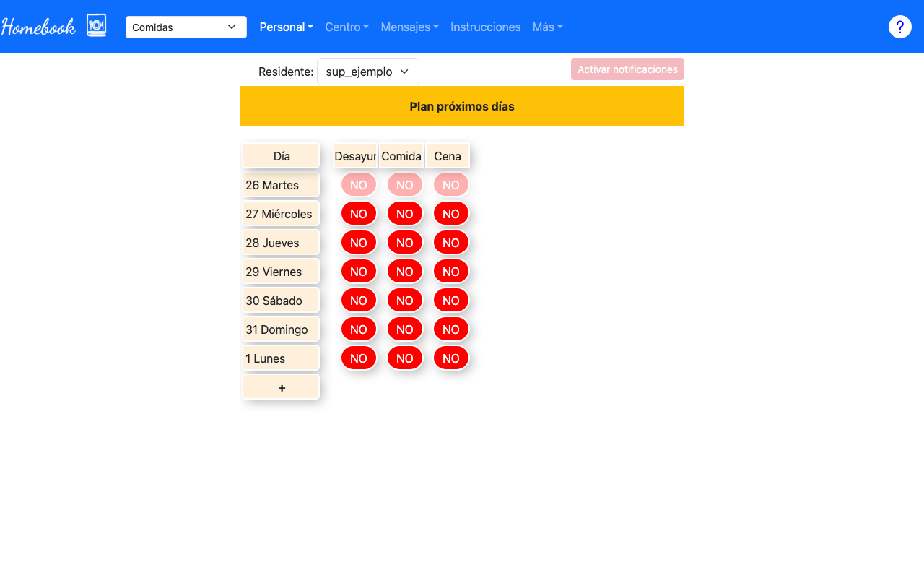Open the Comidas section dropdown
Viewport: 924px width, 578px height.
(x=186, y=27)
